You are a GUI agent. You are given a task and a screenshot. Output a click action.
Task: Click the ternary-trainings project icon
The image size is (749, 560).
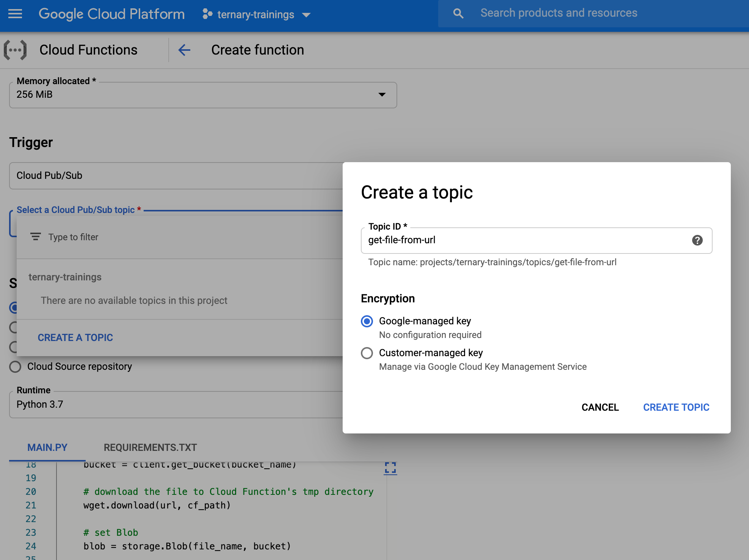(x=207, y=14)
